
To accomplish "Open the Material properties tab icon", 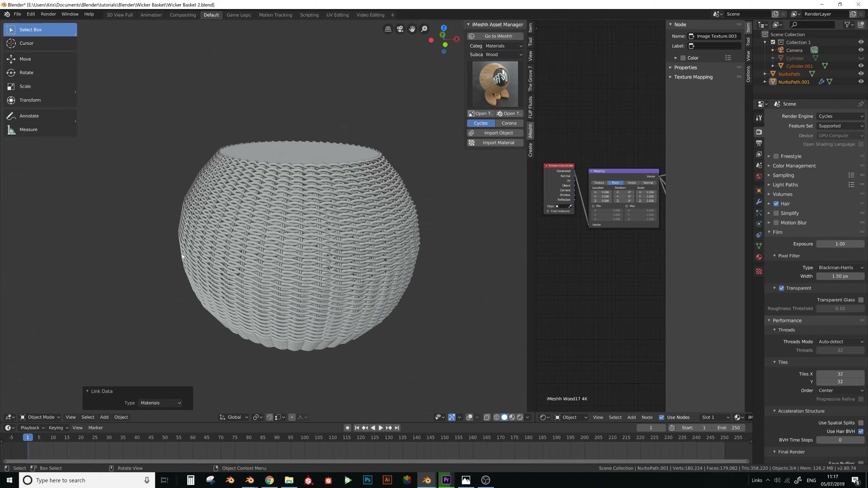I will (x=759, y=257).
